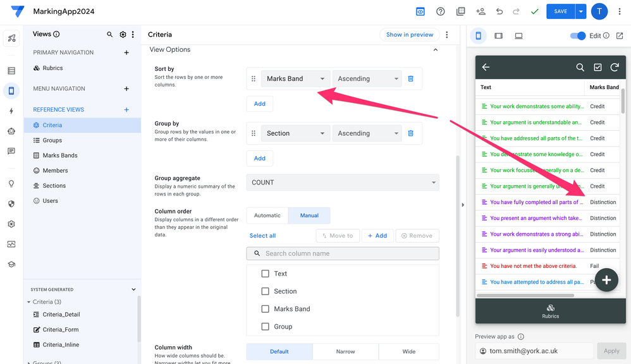
Task: Add a menu navigation view
Action: 126,89
